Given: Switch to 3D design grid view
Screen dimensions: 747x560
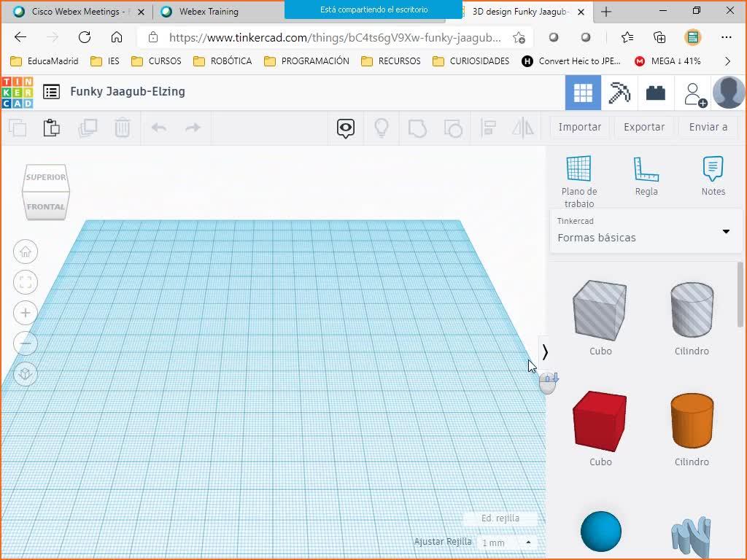Looking at the screenshot, I should (x=583, y=93).
